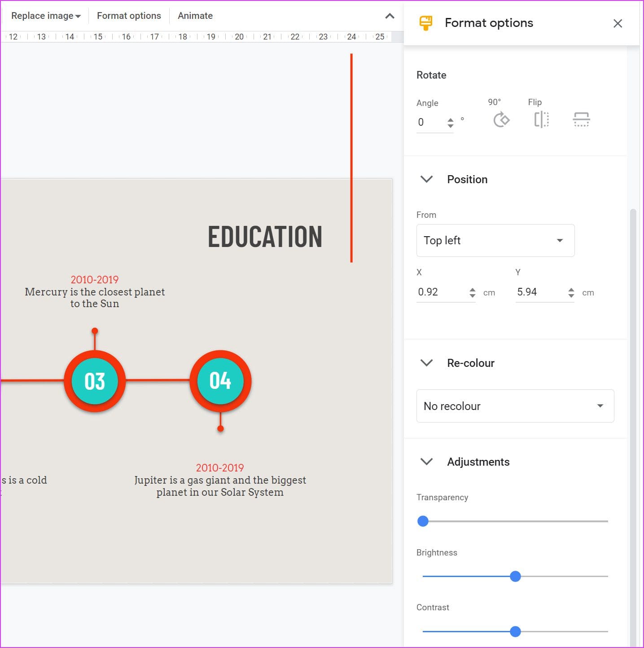
Task: Collapse the Position section
Action: (426, 179)
